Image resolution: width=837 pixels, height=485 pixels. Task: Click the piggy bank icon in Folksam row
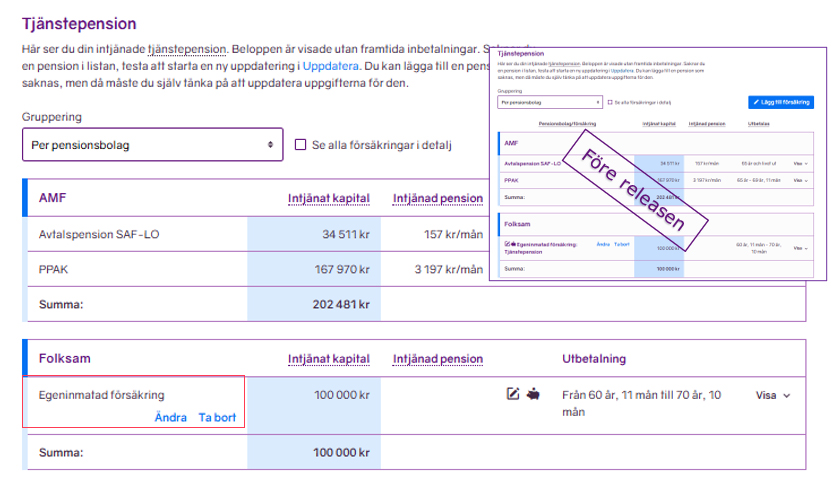535,394
